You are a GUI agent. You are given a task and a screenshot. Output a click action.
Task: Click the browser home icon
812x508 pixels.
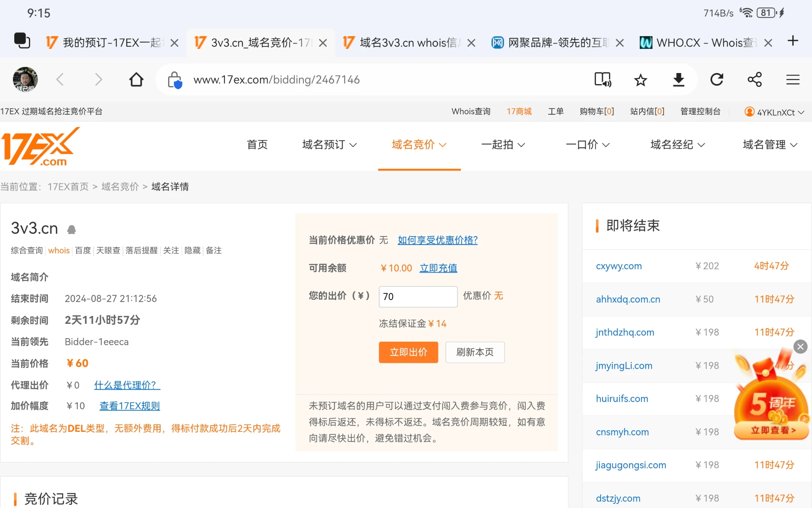[136, 80]
